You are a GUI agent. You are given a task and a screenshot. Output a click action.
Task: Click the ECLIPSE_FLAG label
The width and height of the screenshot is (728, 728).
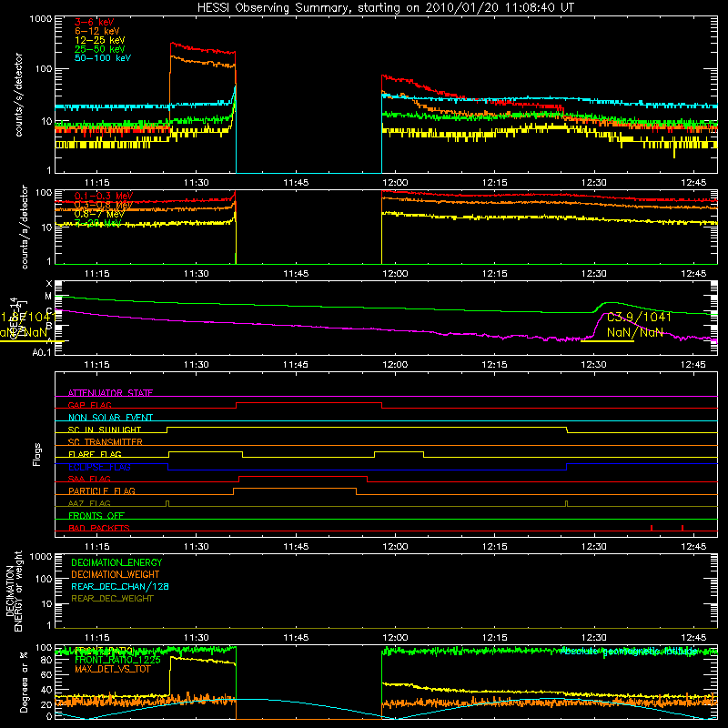[99, 467]
